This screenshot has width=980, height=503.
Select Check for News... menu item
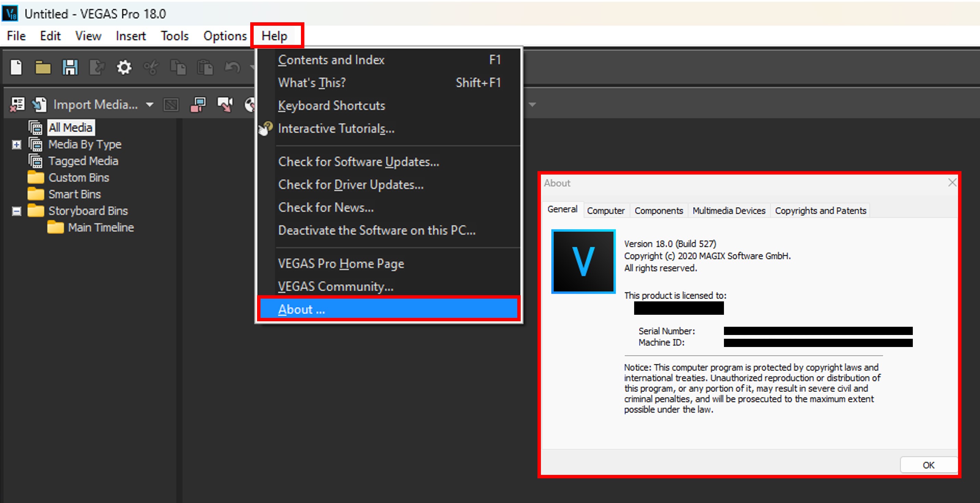pos(389,207)
